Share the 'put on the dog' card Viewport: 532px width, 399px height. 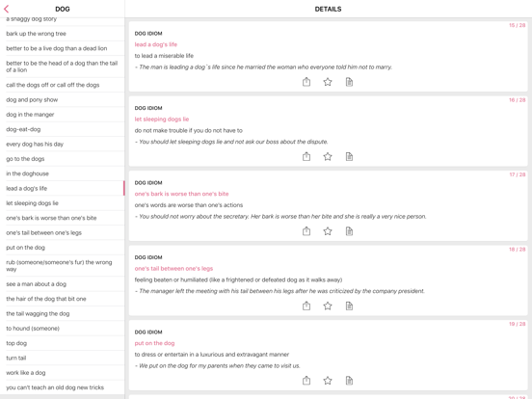point(306,381)
